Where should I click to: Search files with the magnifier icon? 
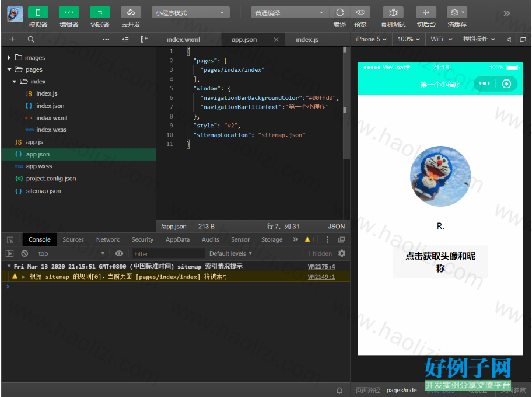(x=31, y=39)
